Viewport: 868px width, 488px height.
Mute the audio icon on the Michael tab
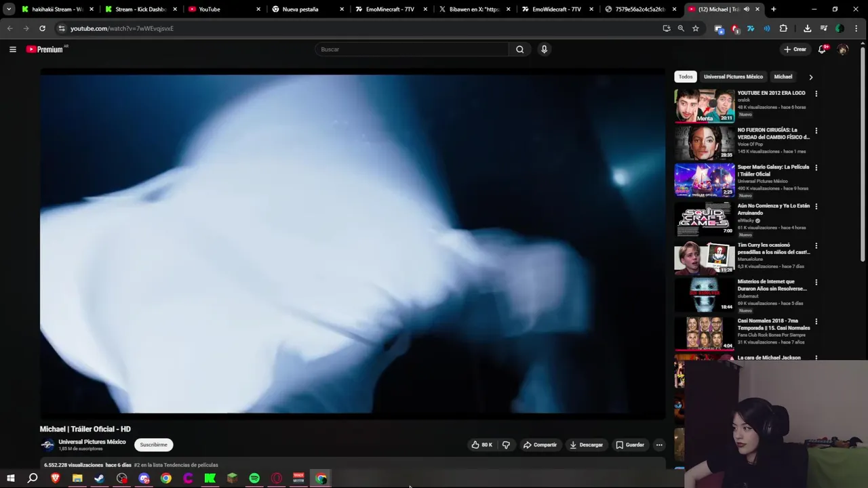pos(746,9)
